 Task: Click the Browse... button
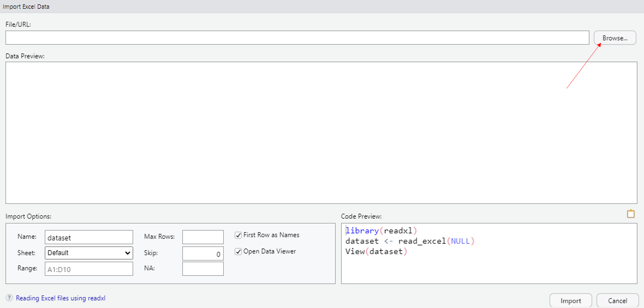point(615,38)
